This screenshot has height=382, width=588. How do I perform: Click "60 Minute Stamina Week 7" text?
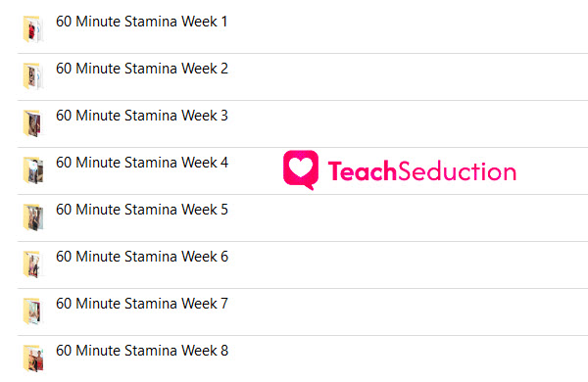142,304
